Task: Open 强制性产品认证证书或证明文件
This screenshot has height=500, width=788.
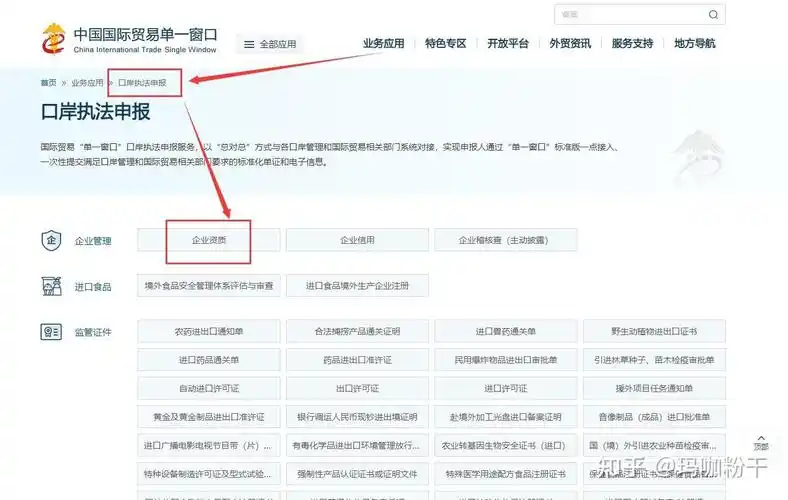Action: (x=357, y=474)
